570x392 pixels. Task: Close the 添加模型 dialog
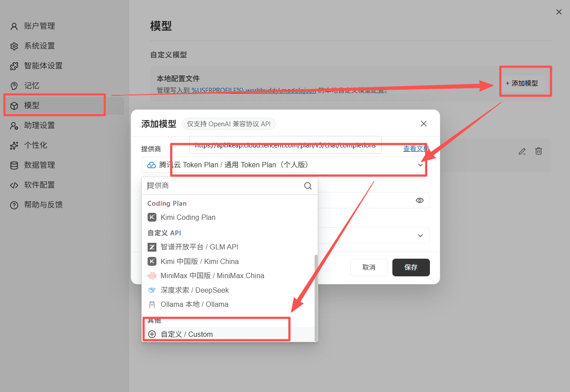(x=424, y=124)
